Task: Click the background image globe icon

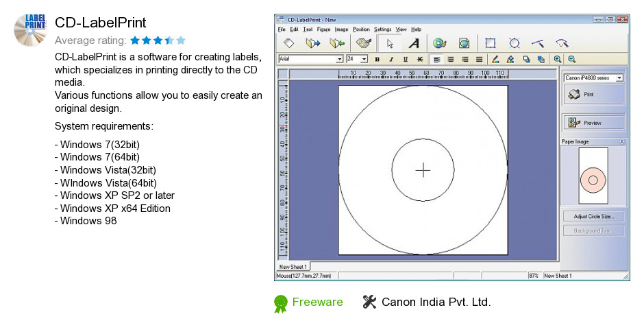Action: 464,43
